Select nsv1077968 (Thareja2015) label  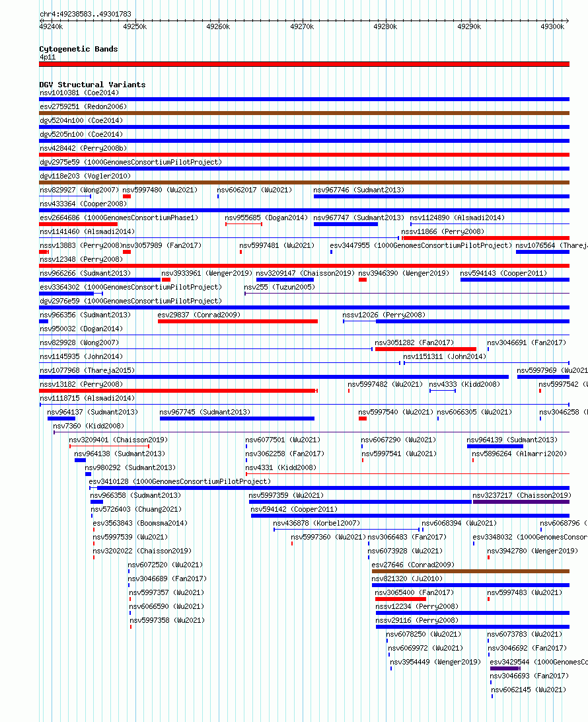(x=87, y=370)
